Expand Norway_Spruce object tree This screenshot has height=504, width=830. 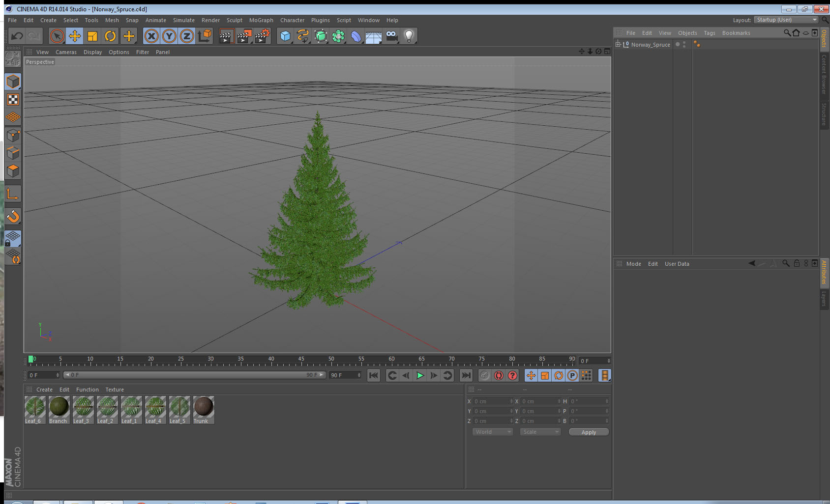(x=618, y=44)
